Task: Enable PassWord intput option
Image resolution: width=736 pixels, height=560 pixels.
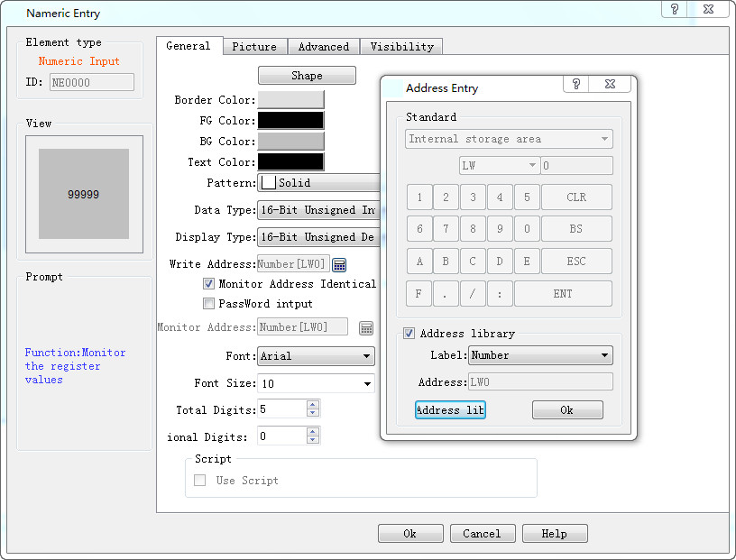Action: tap(208, 301)
